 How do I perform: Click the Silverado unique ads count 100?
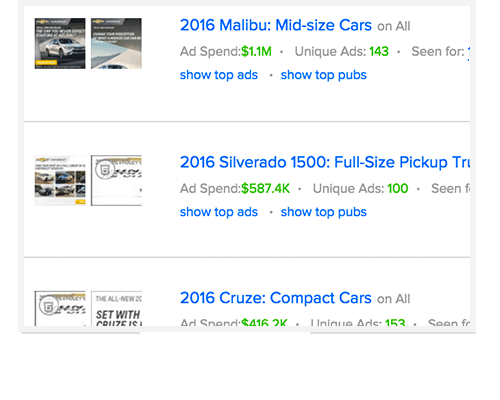click(398, 189)
